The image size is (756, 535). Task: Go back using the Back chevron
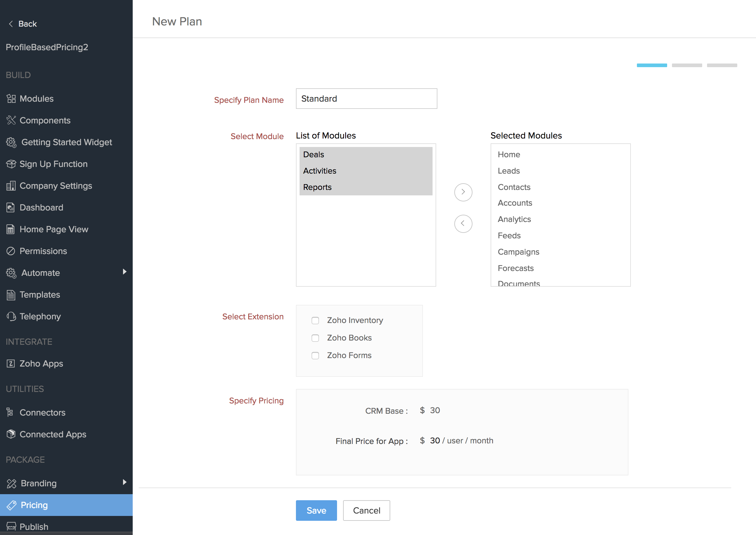tap(11, 24)
